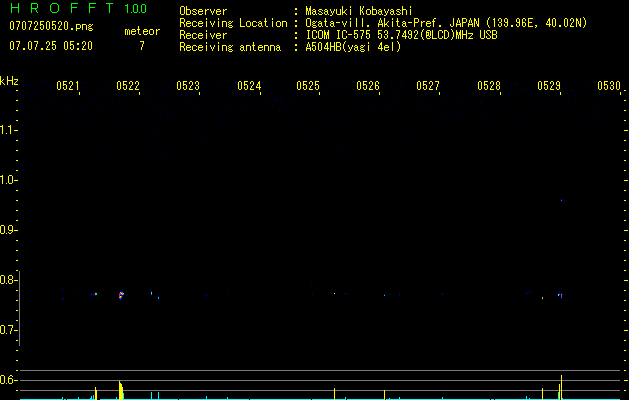The image size is (629, 400).
Task: Select location text Ogata-vill. Akita-Pref. JAPAN
Action: [x=392, y=23]
